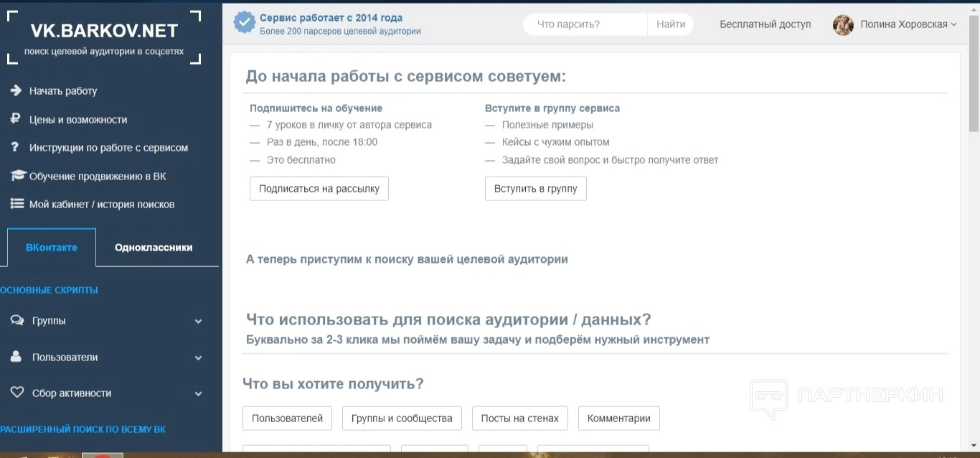Expand the Пользователи section chevron
The image size is (980, 458).
pyautogui.click(x=199, y=357)
